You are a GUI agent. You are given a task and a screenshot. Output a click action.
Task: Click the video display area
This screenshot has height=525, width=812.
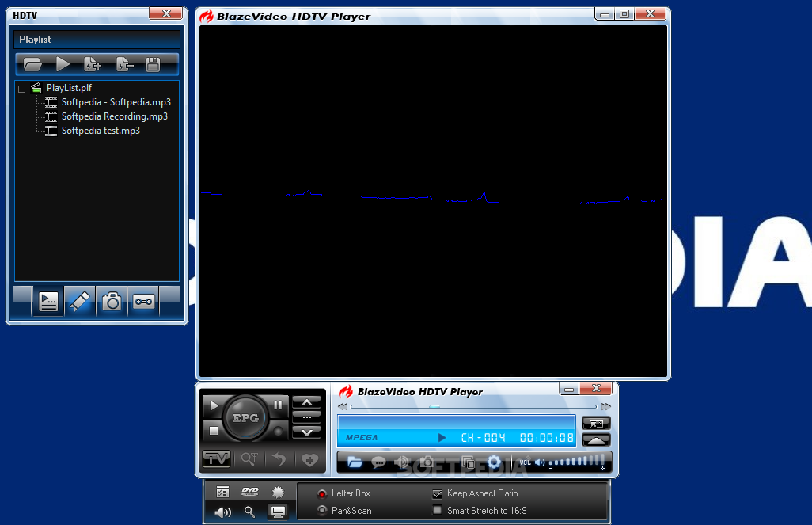434,201
